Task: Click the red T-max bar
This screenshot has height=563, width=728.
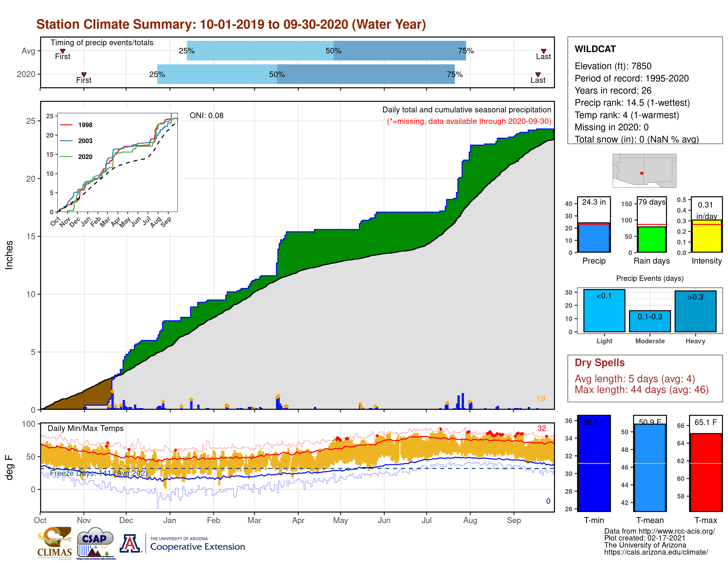Action: (706, 472)
